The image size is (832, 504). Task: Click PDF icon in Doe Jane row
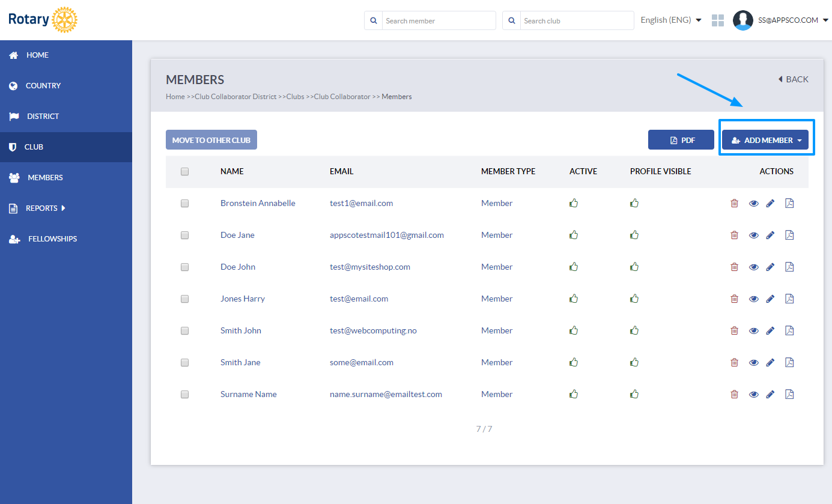point(790,235)
